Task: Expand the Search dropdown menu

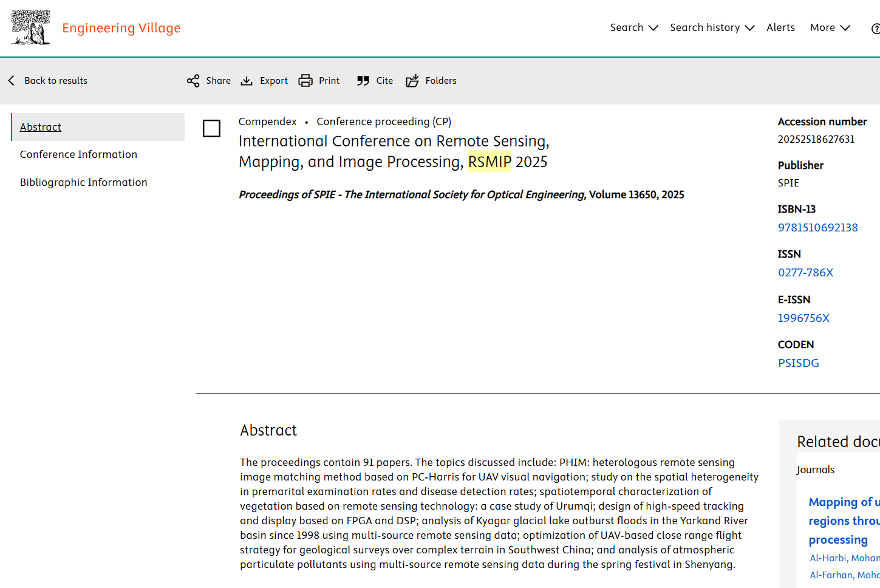Action: pyautogui.click(x=634, y=28)
